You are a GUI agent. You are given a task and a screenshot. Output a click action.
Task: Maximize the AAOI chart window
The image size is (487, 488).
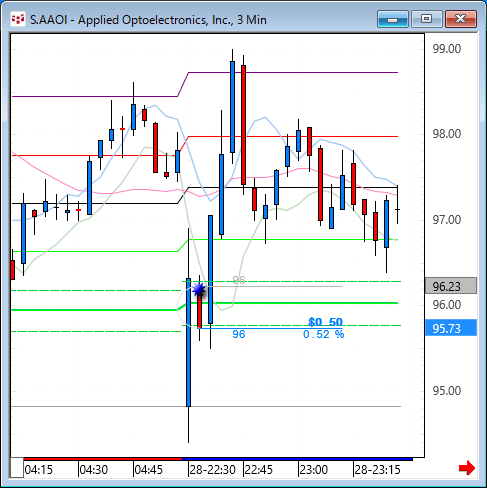(427, 19)
